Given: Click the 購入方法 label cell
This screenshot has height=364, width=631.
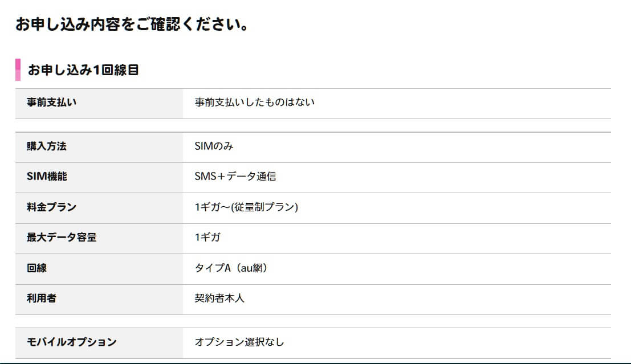Looking at the screenshot, I should tap(99, 147).
